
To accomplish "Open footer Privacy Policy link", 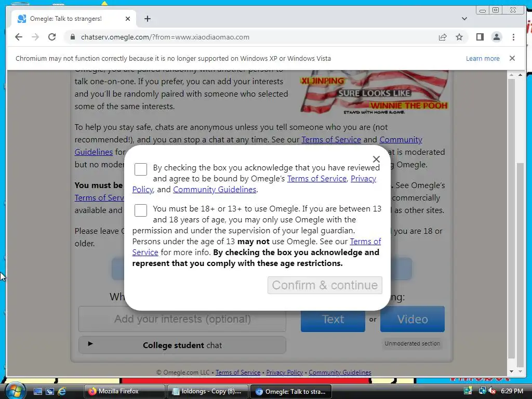I will point(284,373).
